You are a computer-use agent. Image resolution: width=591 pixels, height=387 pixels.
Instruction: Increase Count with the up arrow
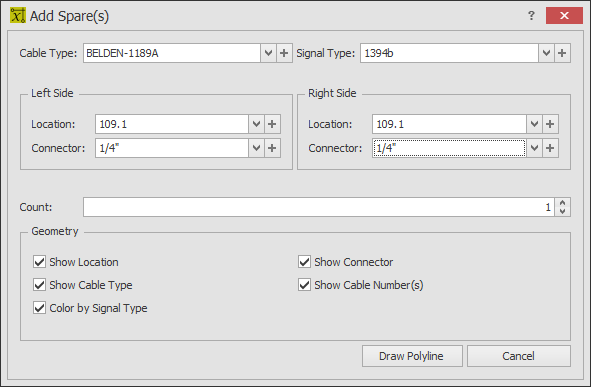562,203
